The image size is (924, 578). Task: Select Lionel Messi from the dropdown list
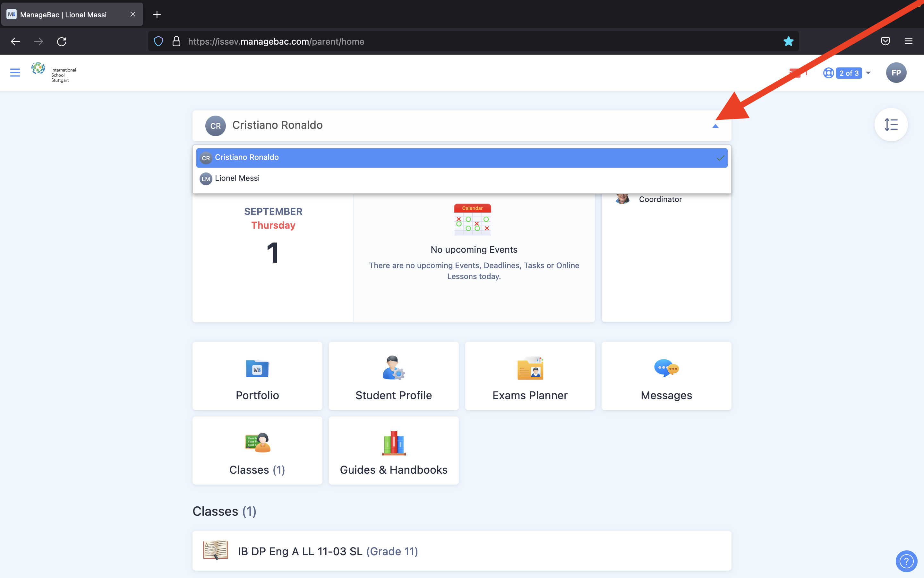tap(462, 179)
